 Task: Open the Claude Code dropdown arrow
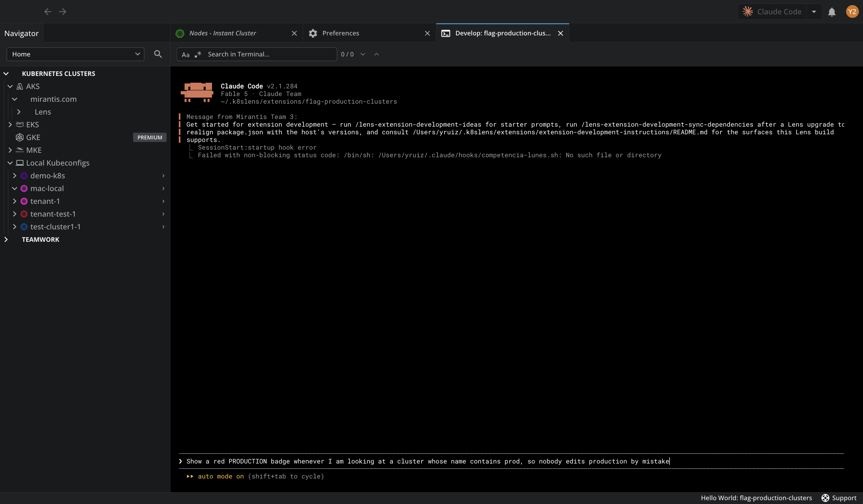pos(814,11)
